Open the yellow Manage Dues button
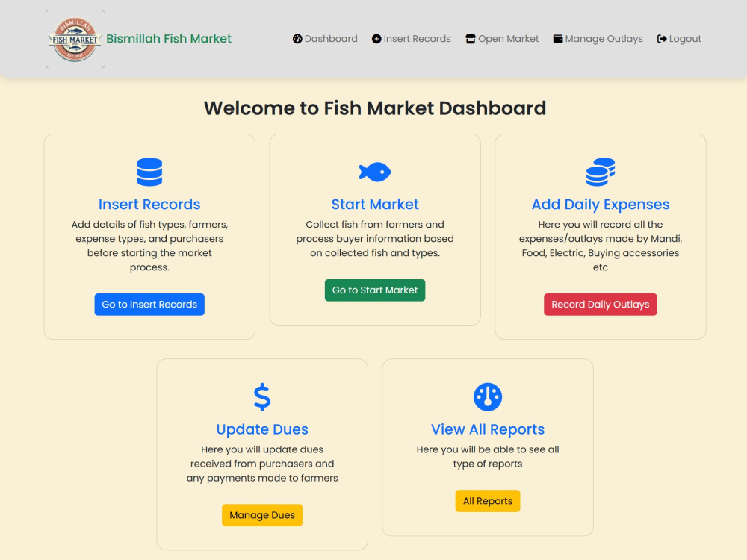The height and width of the screenshot is (560, 747). 262,515
